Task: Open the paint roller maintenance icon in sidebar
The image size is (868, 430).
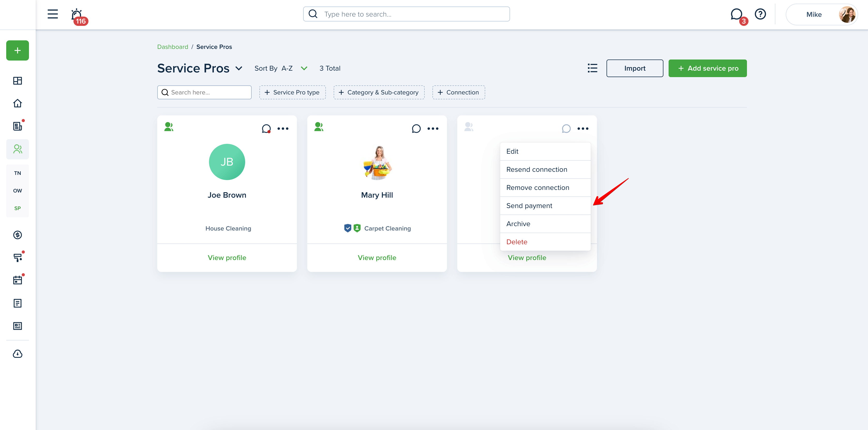Action: tap(18, 258)
